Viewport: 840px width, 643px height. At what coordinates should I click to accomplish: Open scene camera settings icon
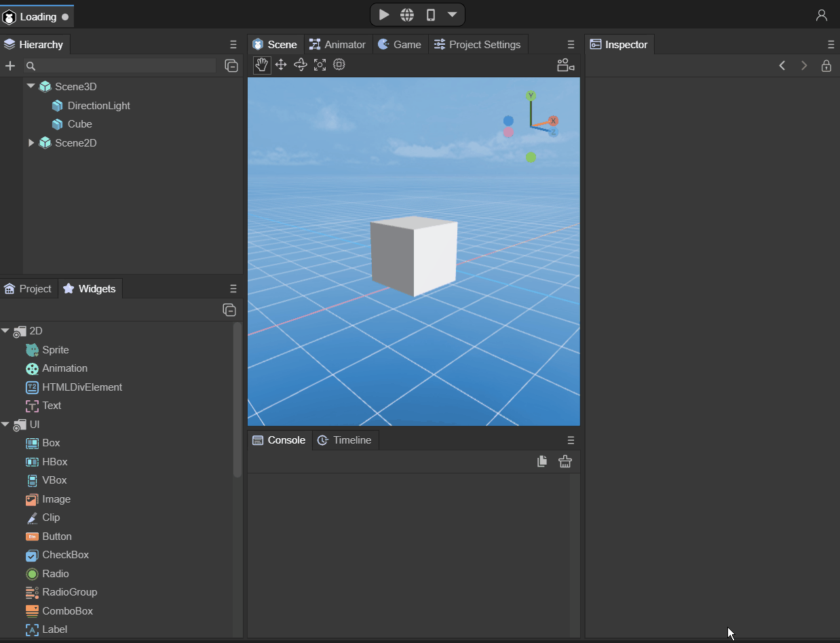coord(565,65)
